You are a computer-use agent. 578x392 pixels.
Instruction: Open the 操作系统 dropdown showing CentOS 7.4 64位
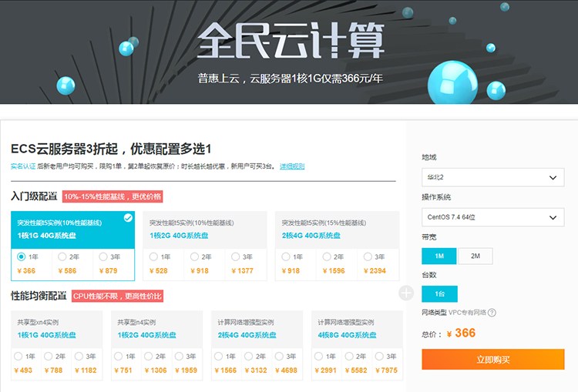click(x=493, y=217)
